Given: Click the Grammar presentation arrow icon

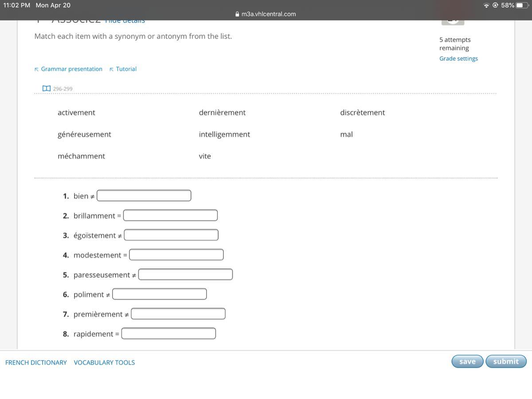Looking at the screenshot, I should click(37, 69).
